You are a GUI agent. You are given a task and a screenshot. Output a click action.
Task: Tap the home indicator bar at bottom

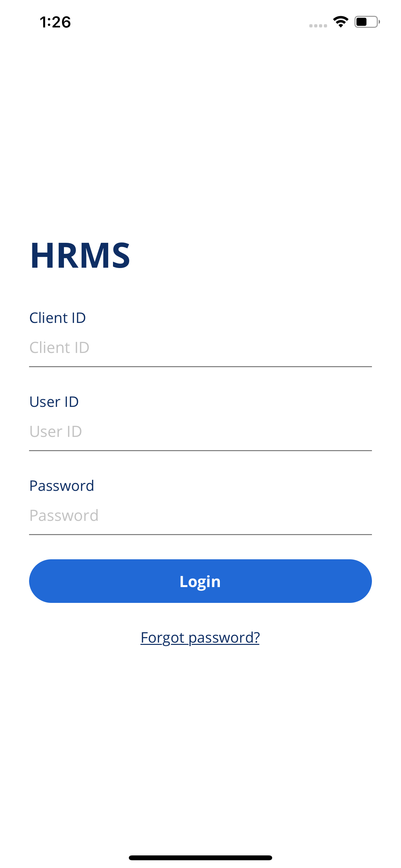point(200,858)
